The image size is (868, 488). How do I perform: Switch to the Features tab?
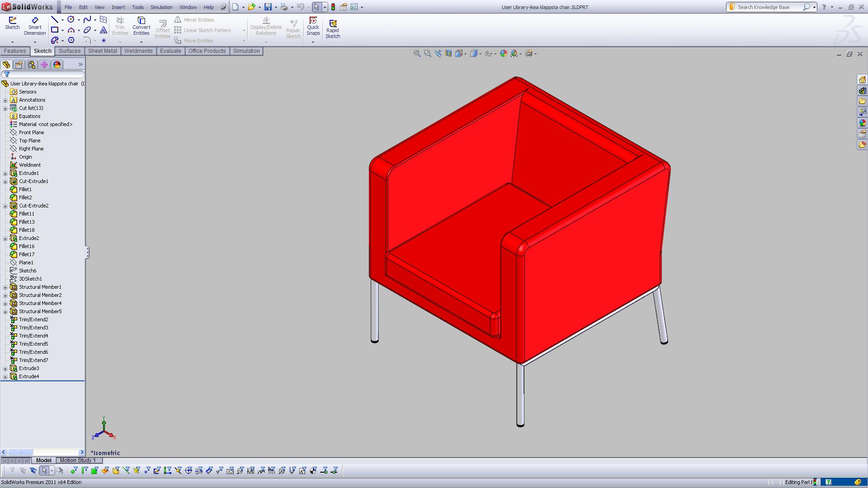point(15,51)
